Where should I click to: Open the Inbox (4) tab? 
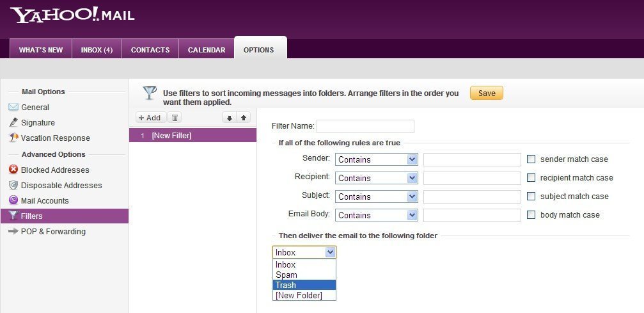[97, 49]
